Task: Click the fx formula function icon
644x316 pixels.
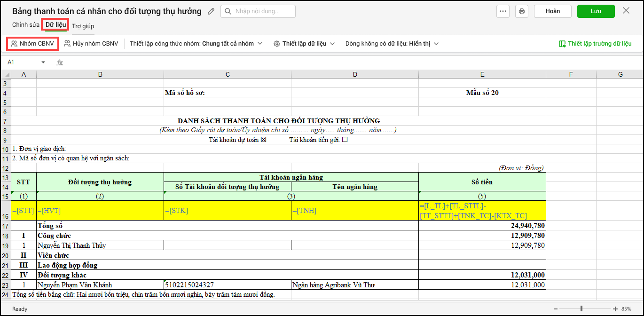Action: pyautogui.click(x=60, y=62)
